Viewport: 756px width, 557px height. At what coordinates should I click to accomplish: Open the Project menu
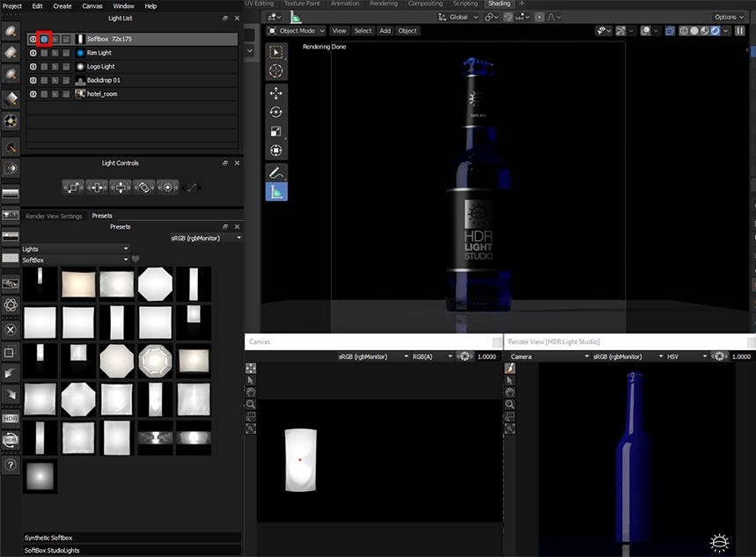click(12, 6)
